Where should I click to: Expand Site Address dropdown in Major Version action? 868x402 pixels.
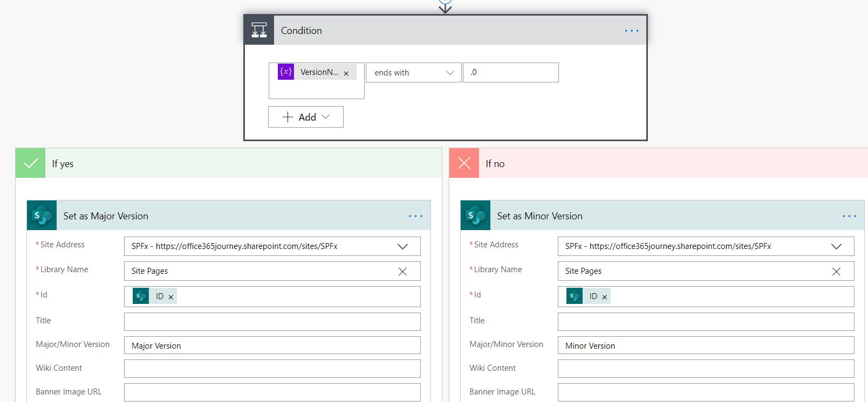[402, 246]
